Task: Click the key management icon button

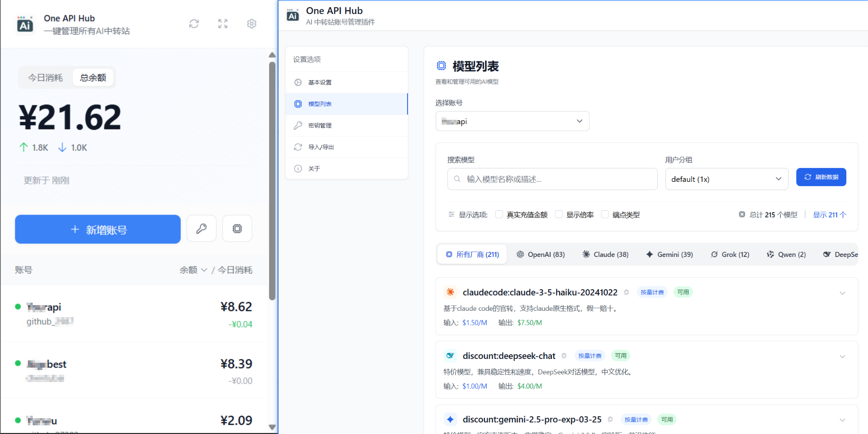Action: [201, 229]
